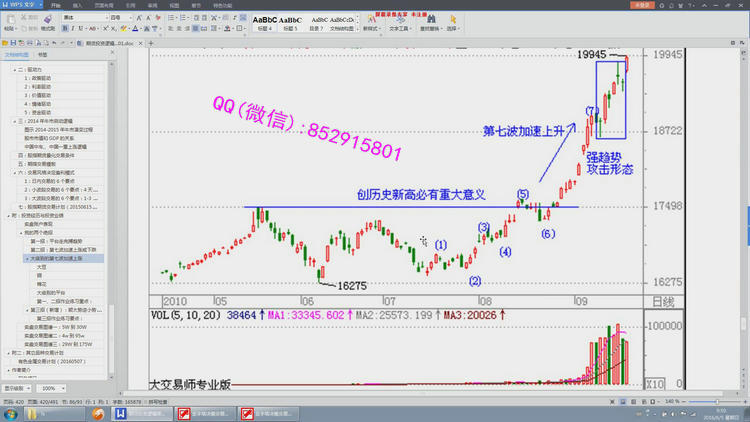Viewport: 750px width, 422px height.
Task: Switch to the 书签 tab in side panel
Action: point(42,55)
